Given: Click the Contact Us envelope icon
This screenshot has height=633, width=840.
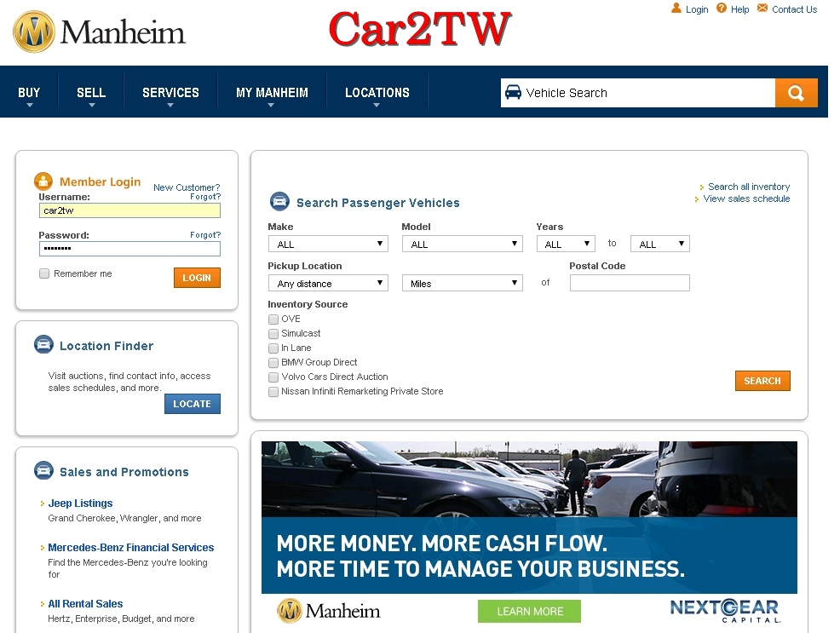Looking at the screenshot, I should 762,9.
